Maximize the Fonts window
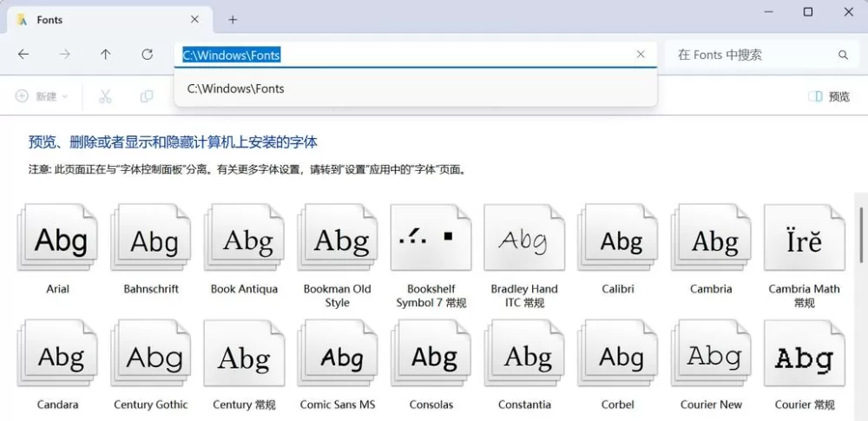This screenshot has height=421, width=868. tap(807, 12)
